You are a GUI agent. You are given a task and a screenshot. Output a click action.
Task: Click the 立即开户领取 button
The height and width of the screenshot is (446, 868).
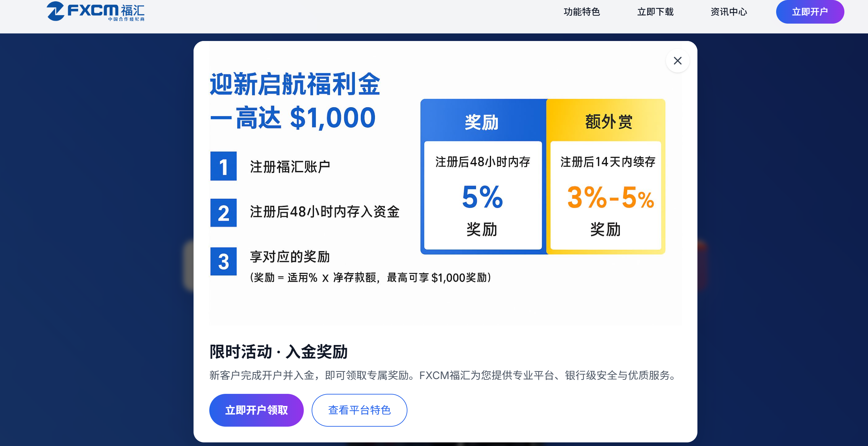pos(256,410)
